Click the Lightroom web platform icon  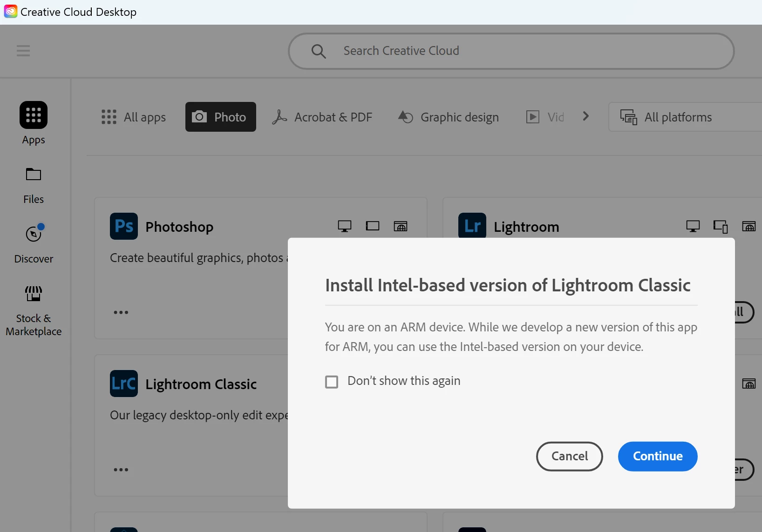[749, 226]
